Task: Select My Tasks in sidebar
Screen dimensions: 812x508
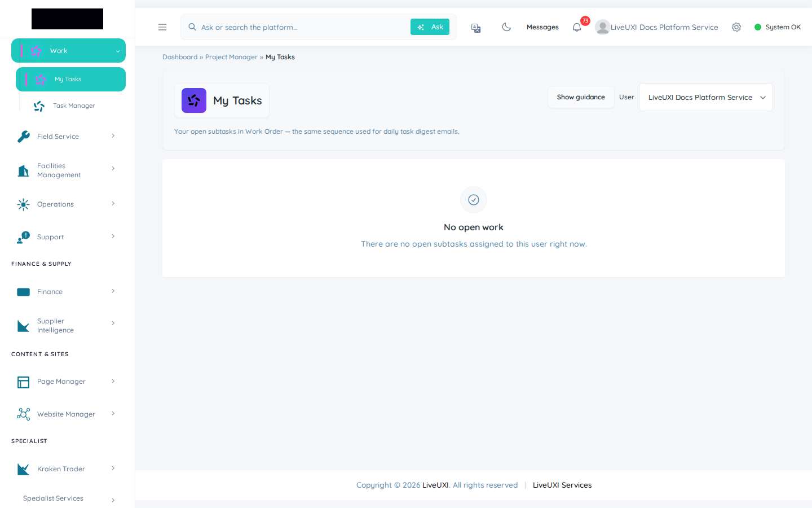Action: 70,79
